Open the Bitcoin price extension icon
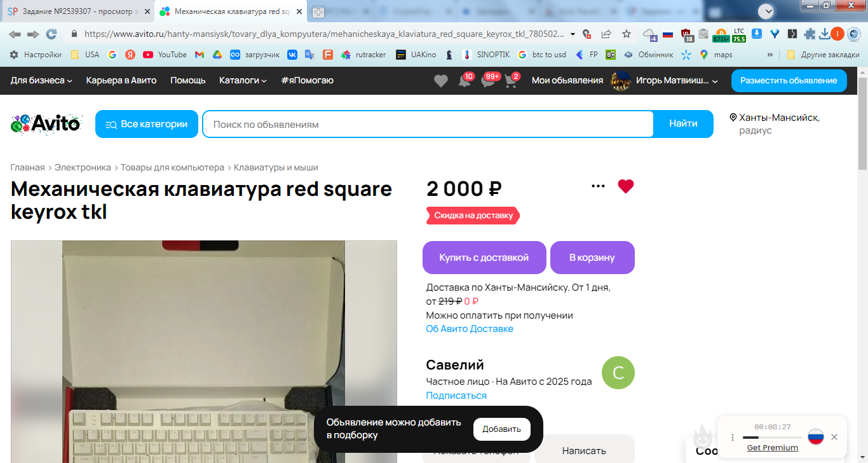This screenshot has height=463, width=868. pyautogui.click(x=721, y=34)
